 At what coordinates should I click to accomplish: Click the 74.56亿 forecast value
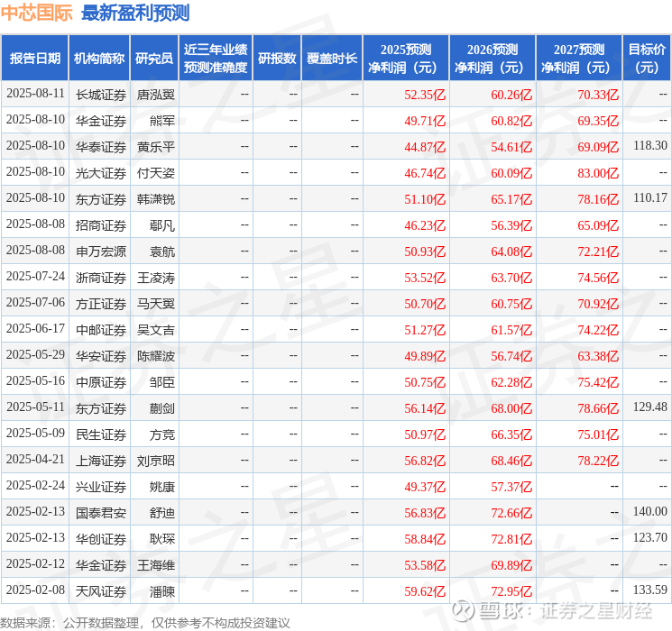pyautogui.click(x=598, y=278)
